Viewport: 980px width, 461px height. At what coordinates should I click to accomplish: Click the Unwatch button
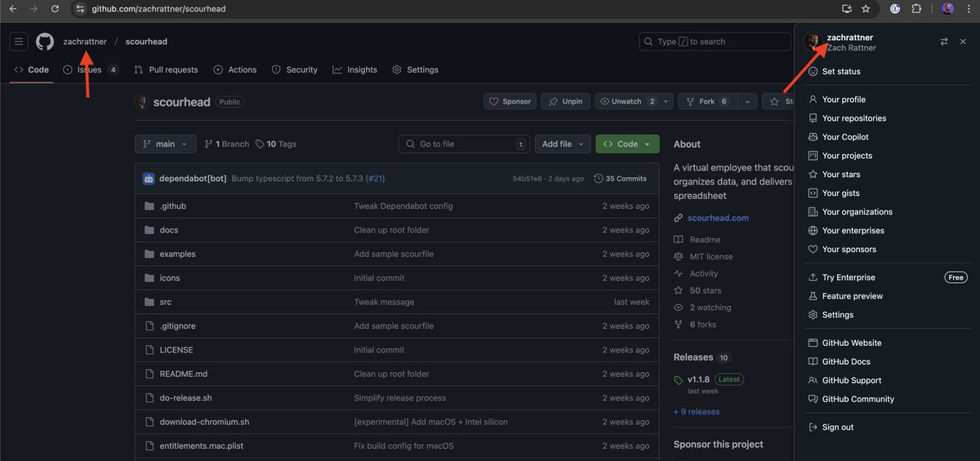pyautogui.click(x=627, y=101)
